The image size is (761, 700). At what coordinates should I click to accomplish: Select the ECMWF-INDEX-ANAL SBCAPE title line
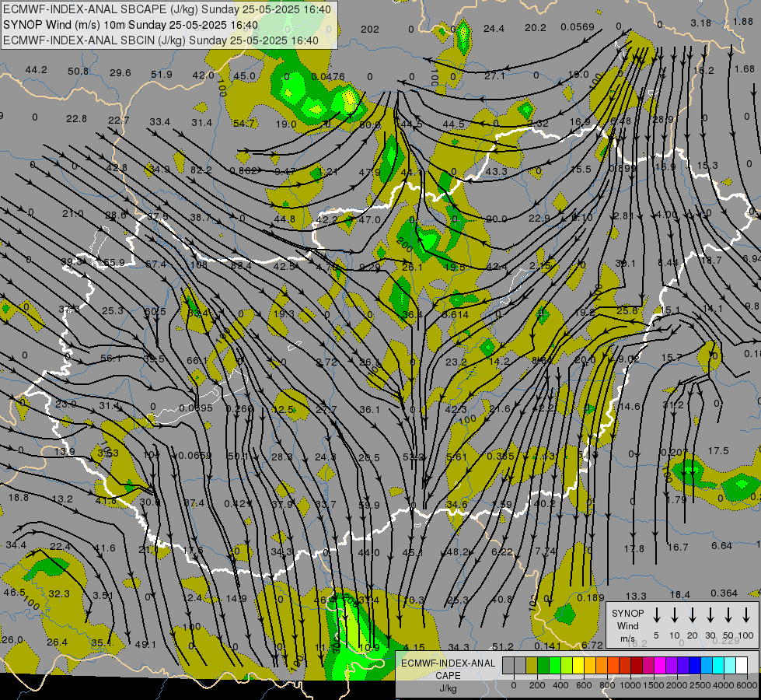[x=167, y=9]
